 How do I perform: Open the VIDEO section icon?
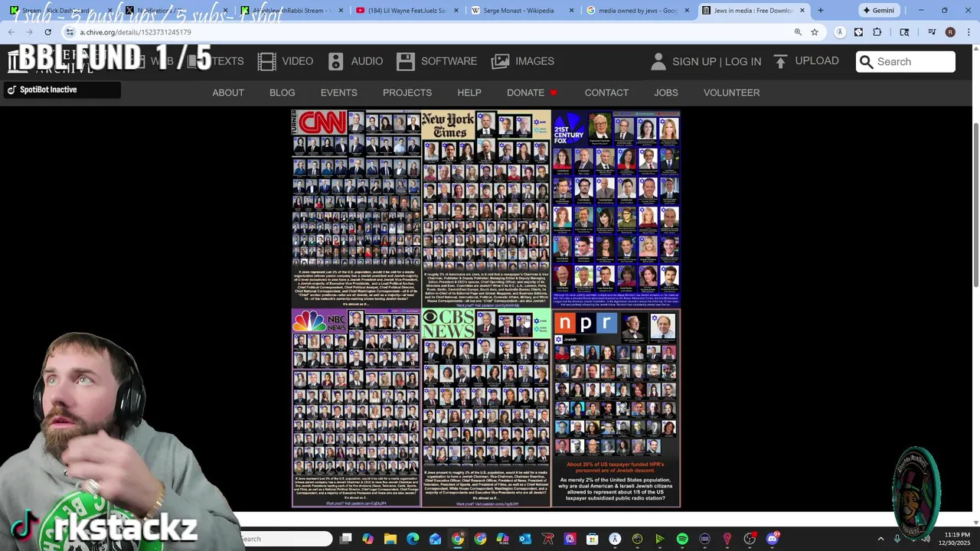[x=266, y=61]
